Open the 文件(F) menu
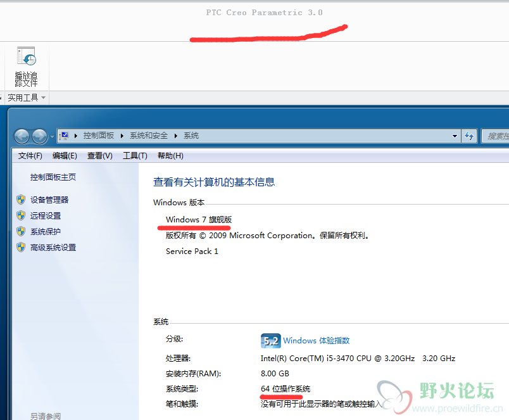Image resolution: width=509 pixels, height=420 pixels. [30, 156]
